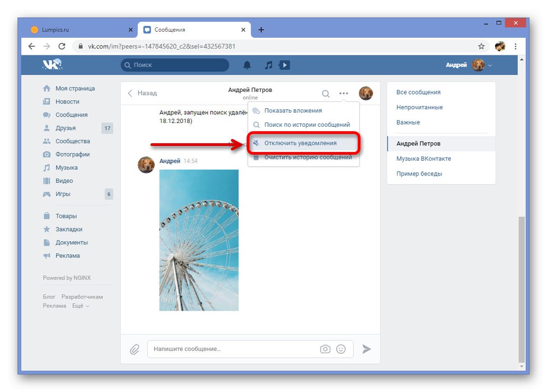Viewport: 547px width, 392px height.
Task: Click the send message arrow
Action: point(366,349)
